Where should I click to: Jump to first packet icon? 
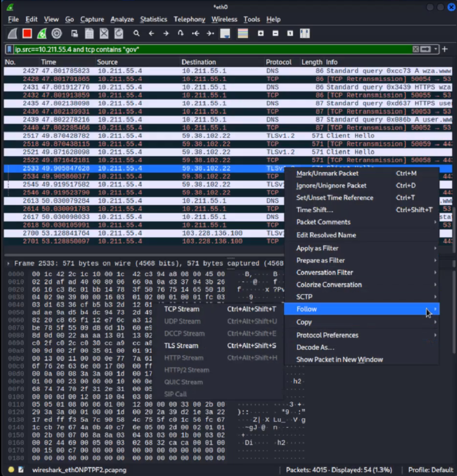[x=196, y=34]
